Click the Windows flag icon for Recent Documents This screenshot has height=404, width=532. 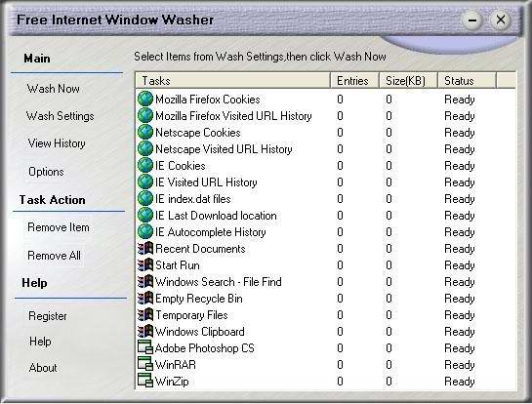[145, 248]
